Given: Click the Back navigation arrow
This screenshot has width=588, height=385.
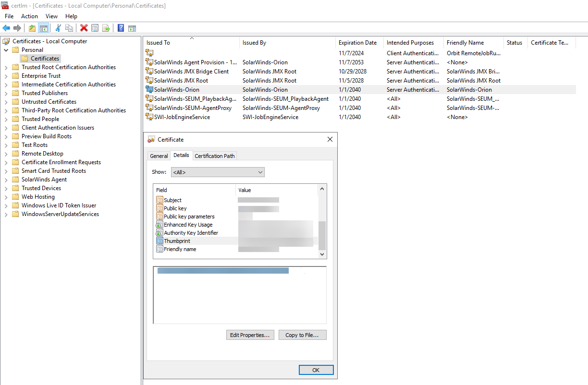Looking at the screenshot, I should 6,27.
